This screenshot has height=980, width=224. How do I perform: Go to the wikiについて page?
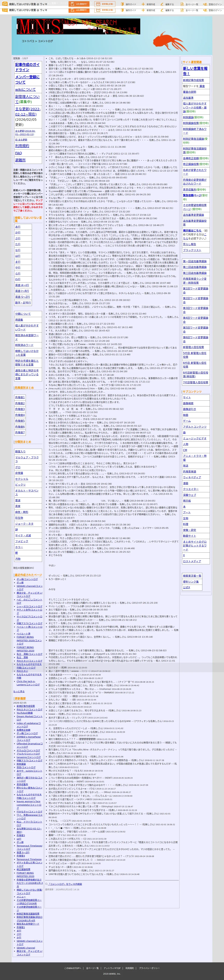pos(25,89)
